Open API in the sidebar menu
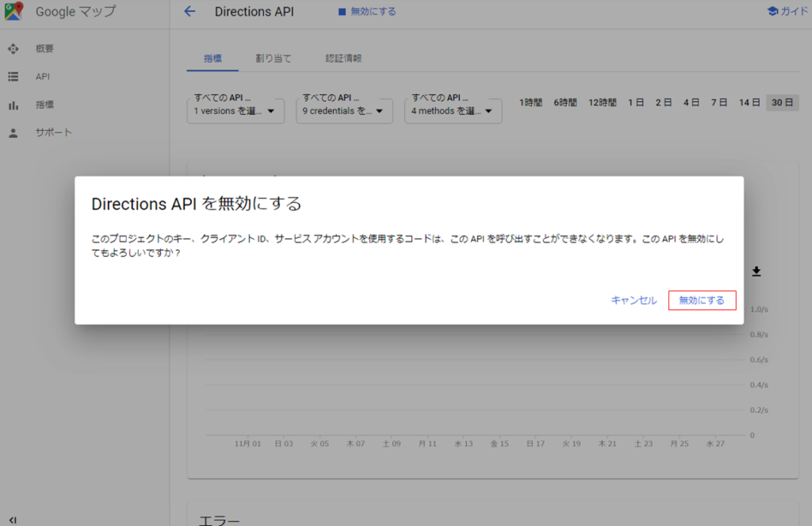812x526 pixels. coord(43,77)
